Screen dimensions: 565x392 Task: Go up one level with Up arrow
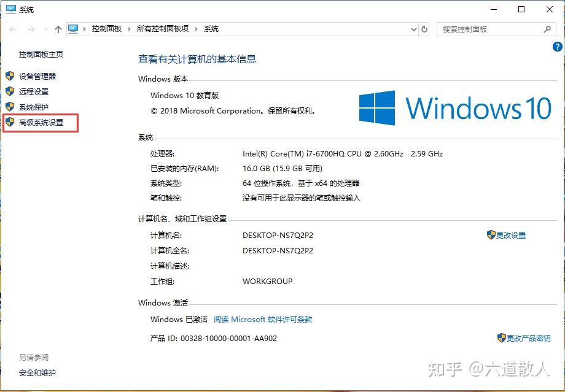tap(58, 29)
